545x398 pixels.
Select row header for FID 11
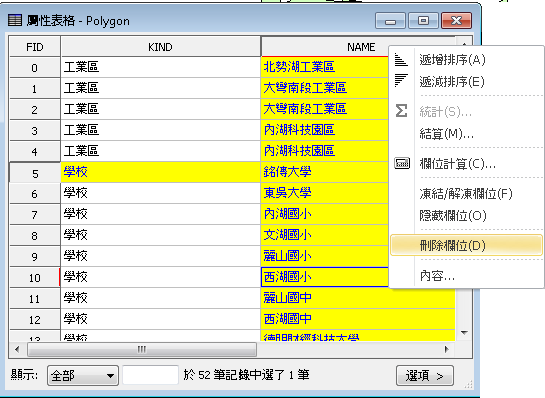pos(35,299)
